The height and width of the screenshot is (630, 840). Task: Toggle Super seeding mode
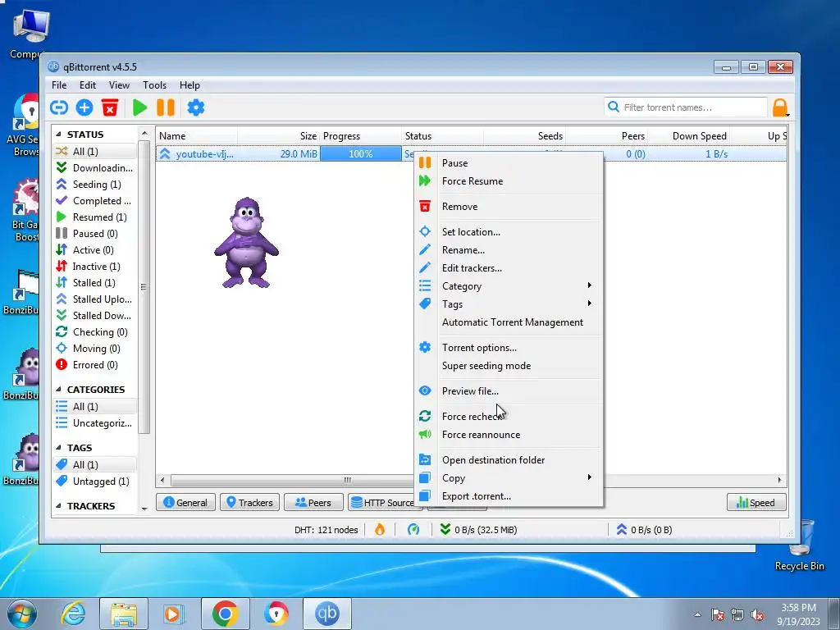tap(509, 366)
